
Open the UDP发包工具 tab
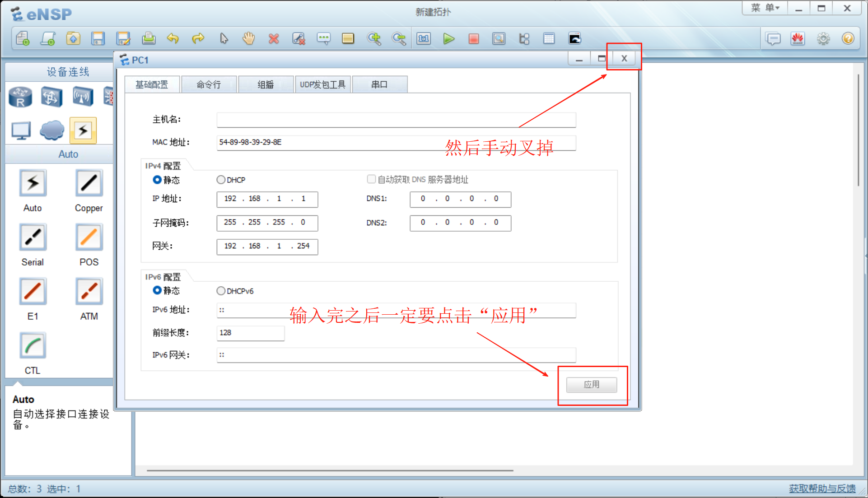(322, 84)
